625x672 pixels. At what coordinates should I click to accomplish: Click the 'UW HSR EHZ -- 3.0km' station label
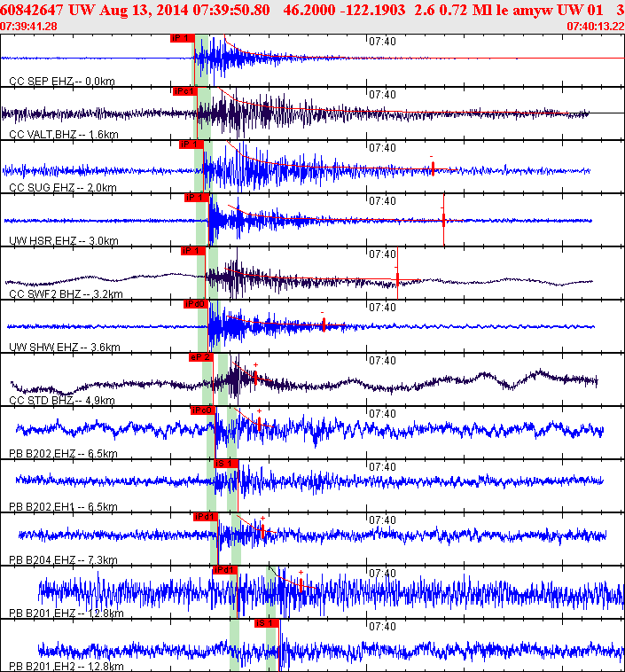click(x=64, y=241)
